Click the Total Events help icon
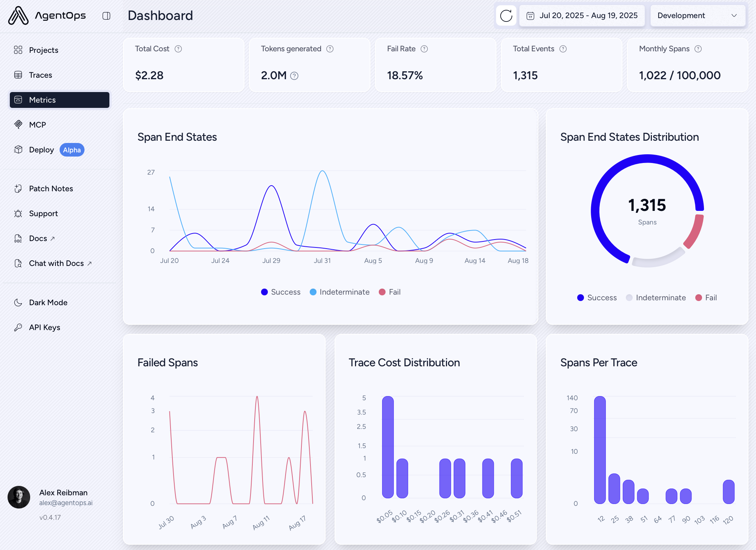 click(x=563, y=49)
